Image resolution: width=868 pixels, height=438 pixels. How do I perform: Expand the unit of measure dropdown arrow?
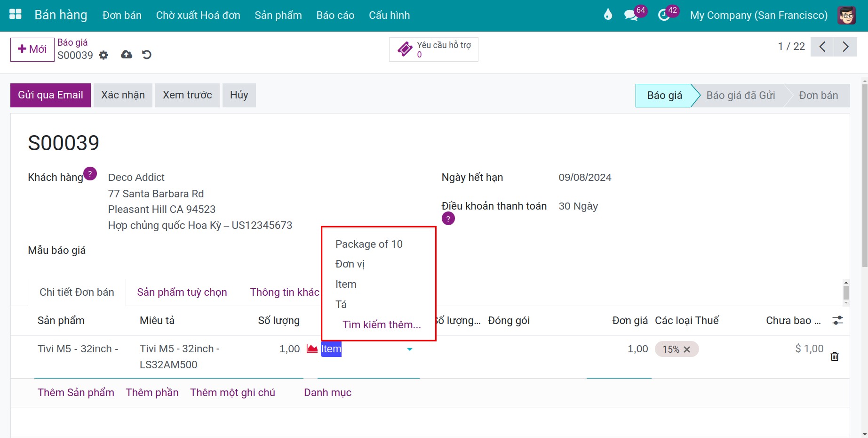[410, 349]
